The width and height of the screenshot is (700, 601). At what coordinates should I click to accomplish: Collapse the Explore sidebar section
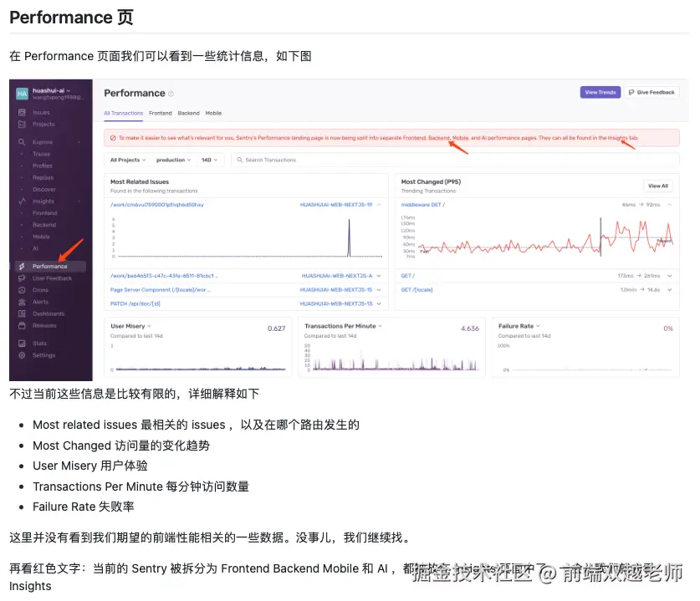point(79,142)
